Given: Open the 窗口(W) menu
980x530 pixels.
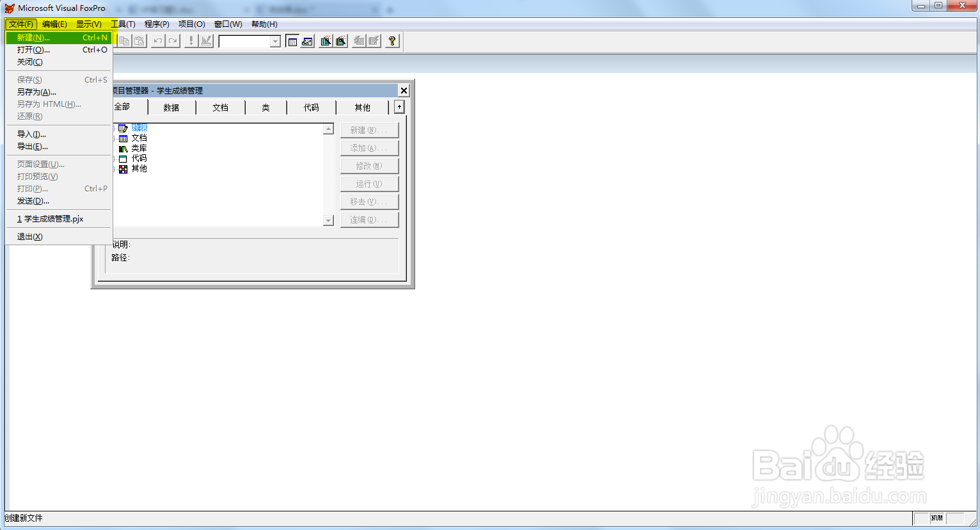Looking at the screenshot, I should (228, 24).
